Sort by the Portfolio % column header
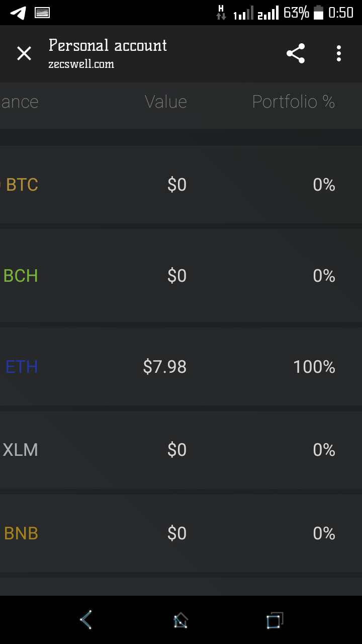362x644 pixels. tap(294, 102)
